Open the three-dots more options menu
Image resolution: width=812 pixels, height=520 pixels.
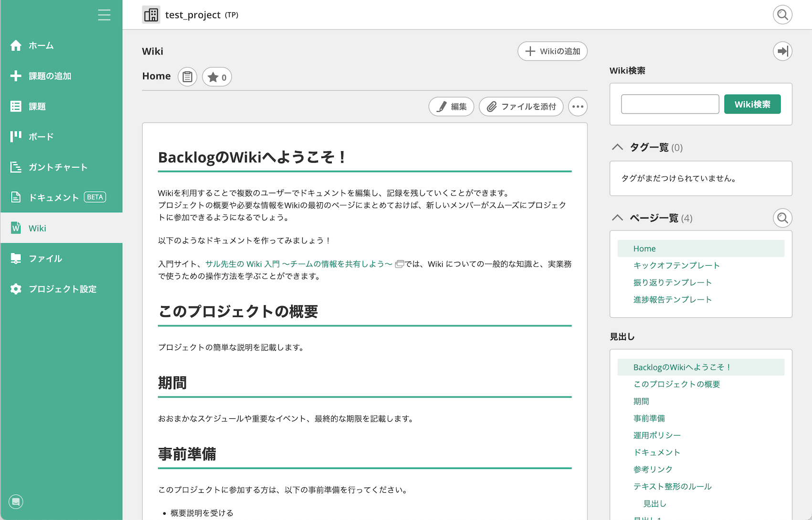pyautogui.click(x=578, y=106)
